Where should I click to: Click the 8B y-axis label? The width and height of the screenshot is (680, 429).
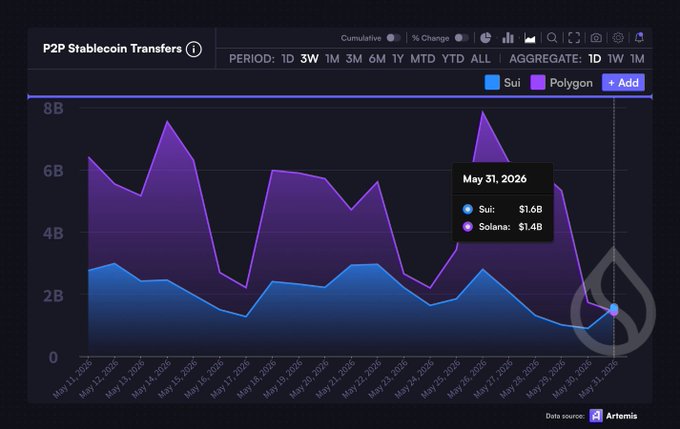pos(53,108)
